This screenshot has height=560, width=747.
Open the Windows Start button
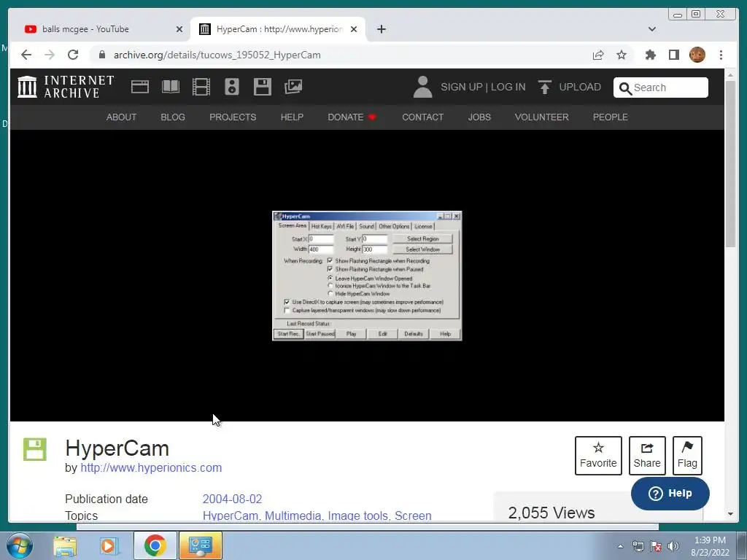click(20, 545)
